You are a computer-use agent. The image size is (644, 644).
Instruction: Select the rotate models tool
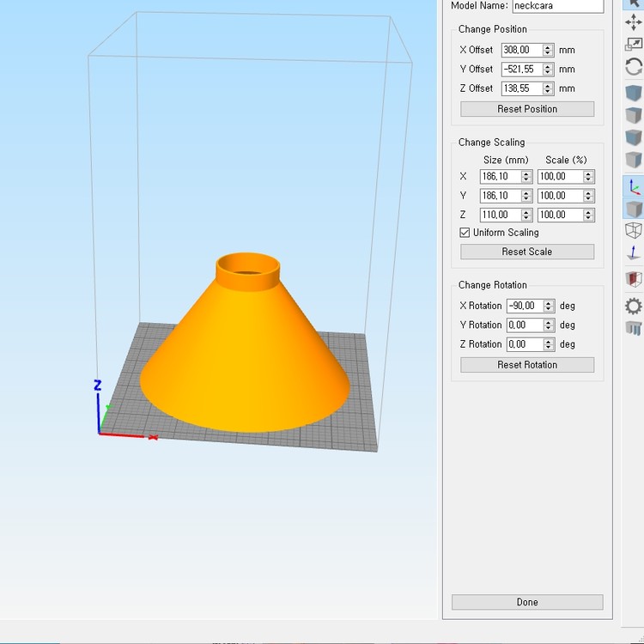click(x=634, y=66)
